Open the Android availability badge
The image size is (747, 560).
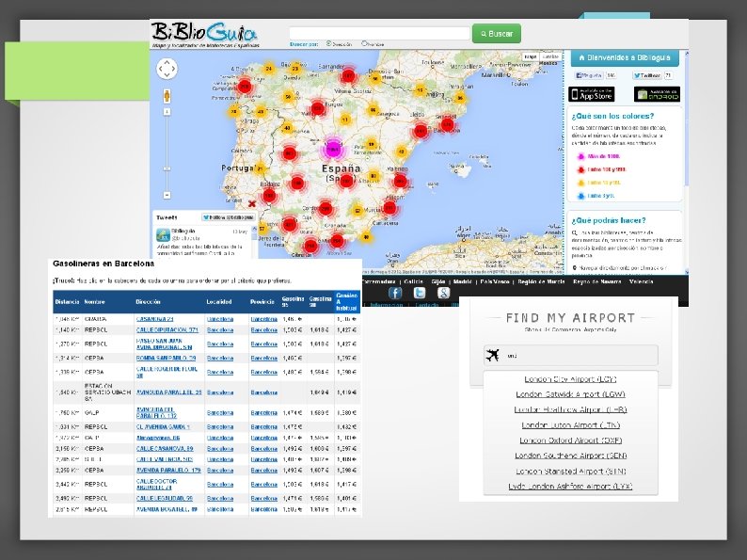click(x=657, y=94)
